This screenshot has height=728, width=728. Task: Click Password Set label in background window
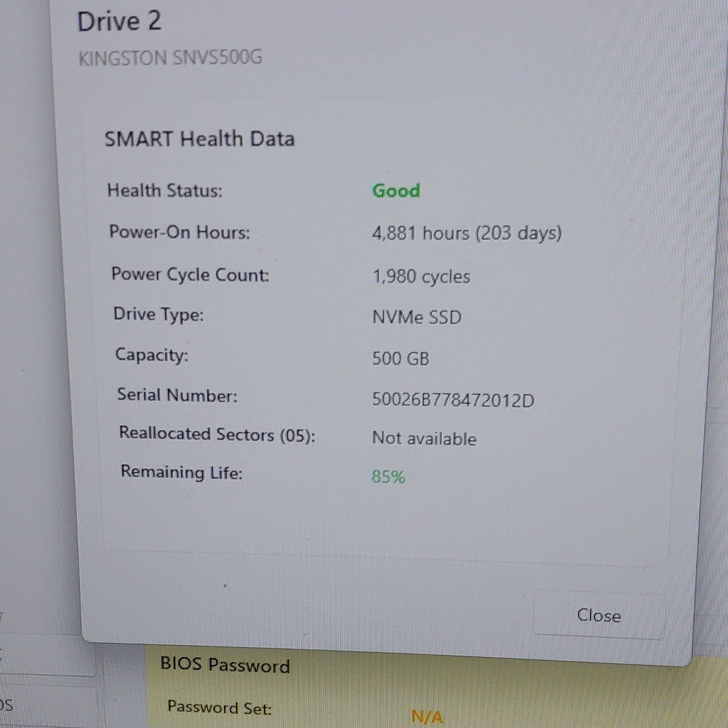(219, 707)
